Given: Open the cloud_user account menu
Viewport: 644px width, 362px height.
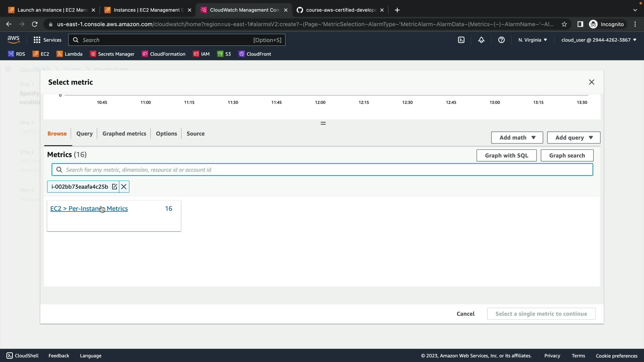Looking at the screenshot, I should 598,40.
